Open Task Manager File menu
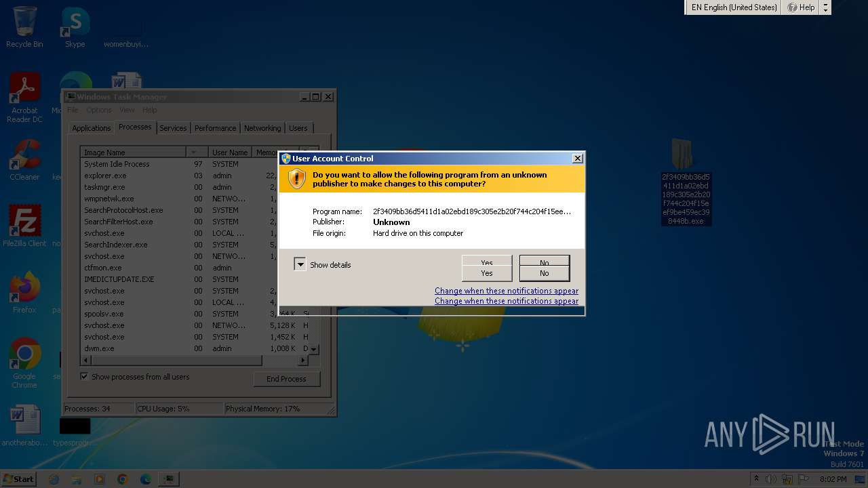 coord(73,110)
